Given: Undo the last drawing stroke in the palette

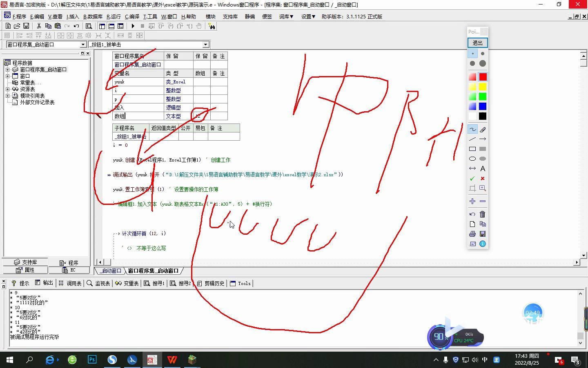Looking at the screenshot, I should pyautogui.click(x=472, y=214).
